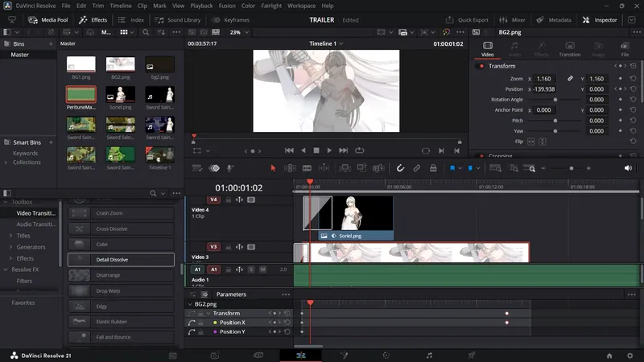Stop playback button
644x362 pixels.
(316, 150)
